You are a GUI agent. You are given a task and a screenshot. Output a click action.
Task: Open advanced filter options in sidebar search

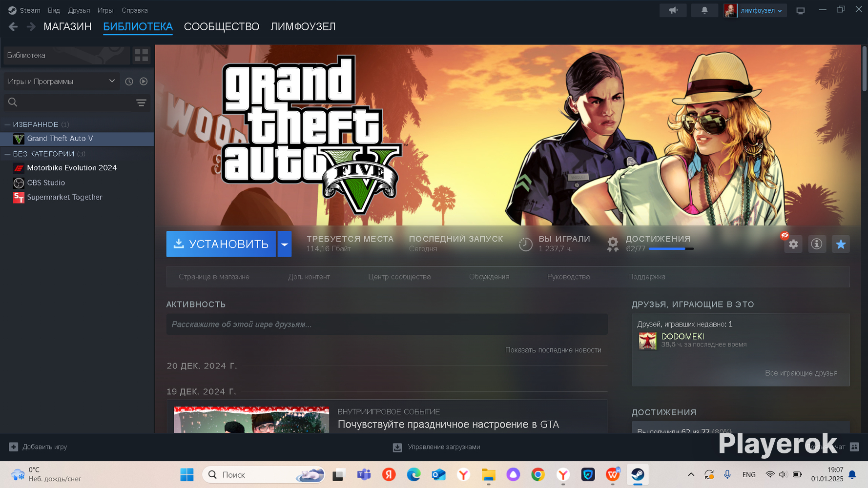[141, 102]
